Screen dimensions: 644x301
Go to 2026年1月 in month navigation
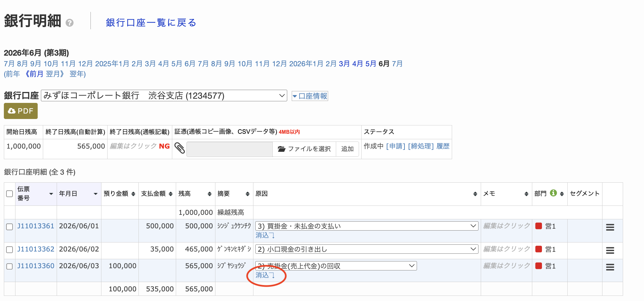tap(306, 64)
